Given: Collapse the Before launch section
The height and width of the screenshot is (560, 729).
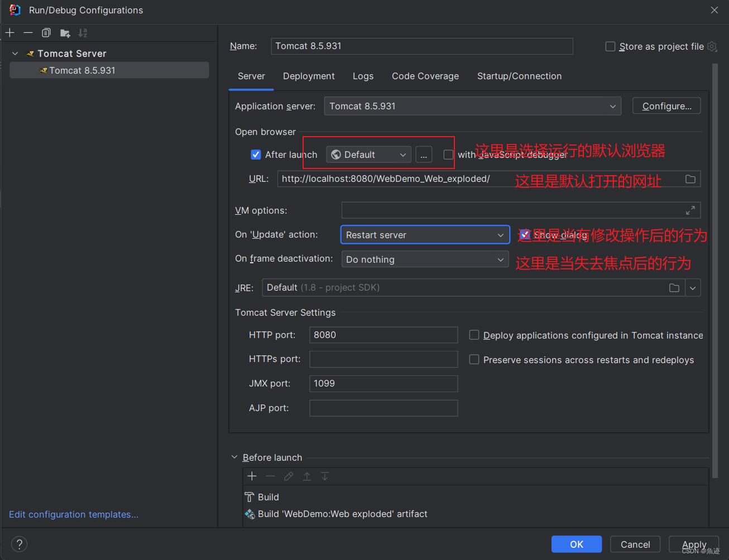Looking at the screenshot, I should pos(234,457).
